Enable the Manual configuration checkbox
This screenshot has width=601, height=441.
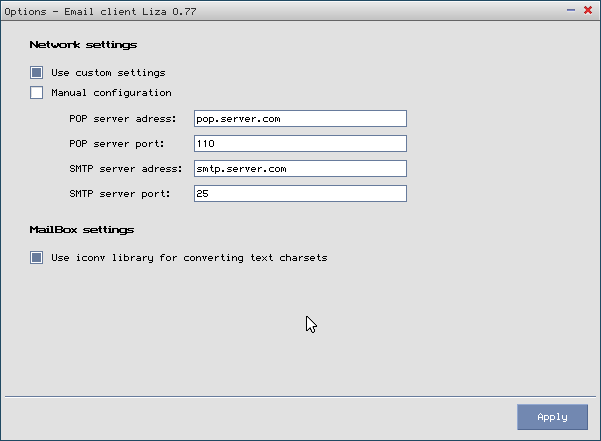tap(37, 93)
